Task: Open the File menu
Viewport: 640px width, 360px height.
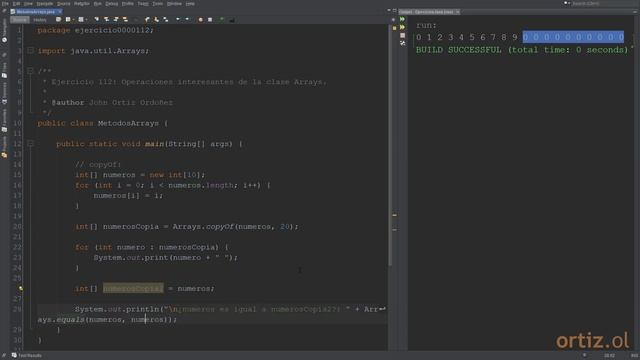Action: point(5,4)
